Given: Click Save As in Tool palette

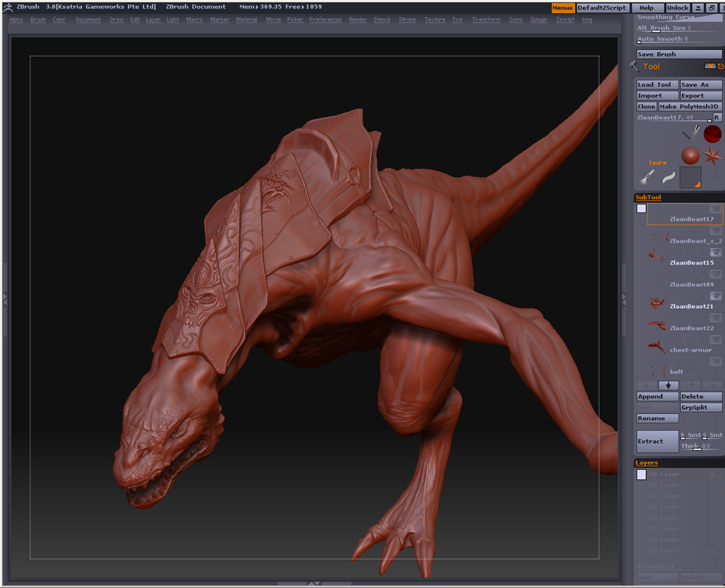Looking at the screenshot, I should [701, 85].
